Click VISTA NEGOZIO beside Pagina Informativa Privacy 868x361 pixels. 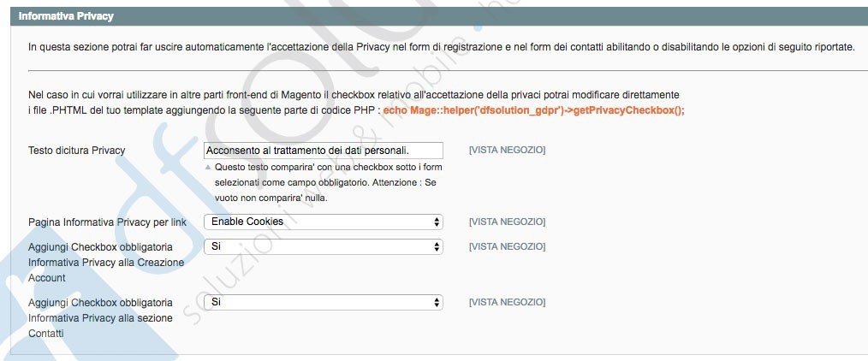click(x=507, y=222)
